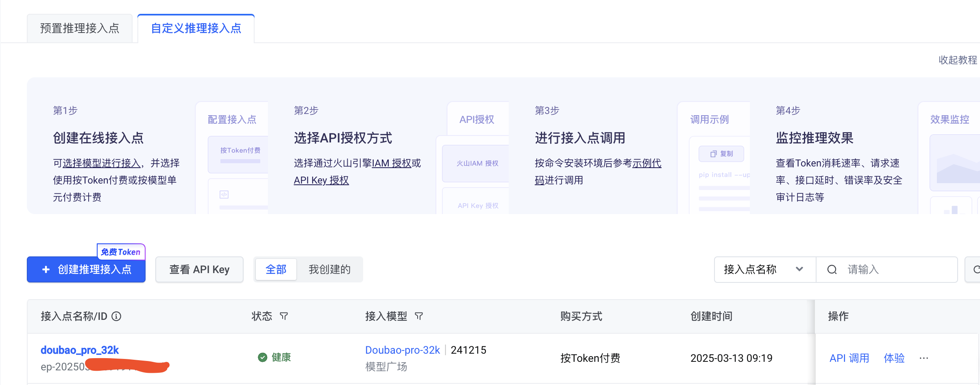Viewport: 980px width, 385px height.
Task: Click the 按Token付费 purchase cell
Action: coord(590,358)
